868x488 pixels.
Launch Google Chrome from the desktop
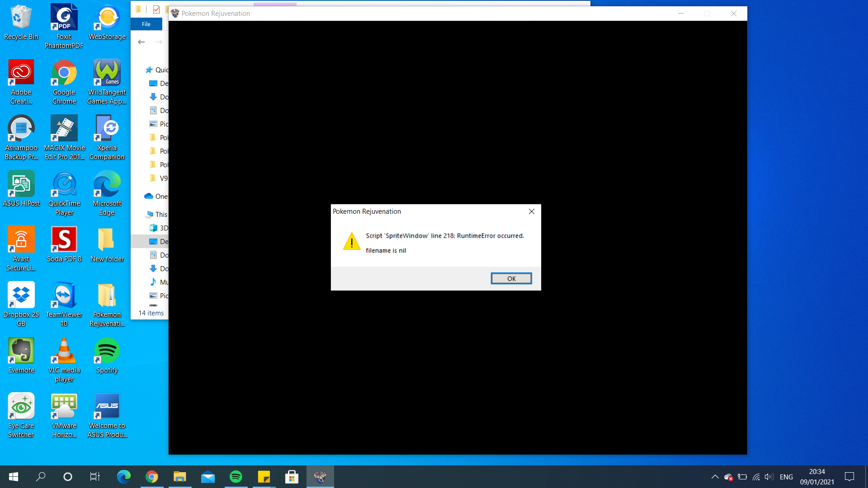(64, 82)
